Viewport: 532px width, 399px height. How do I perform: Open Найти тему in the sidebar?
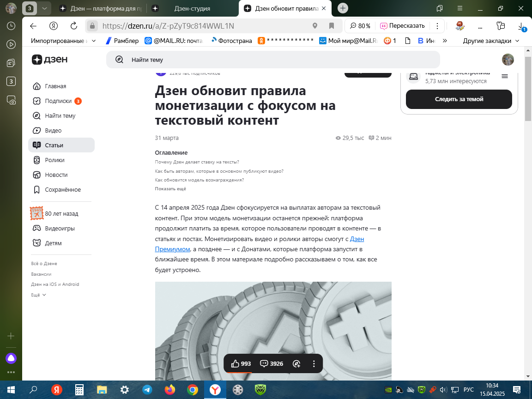point(61,116)
